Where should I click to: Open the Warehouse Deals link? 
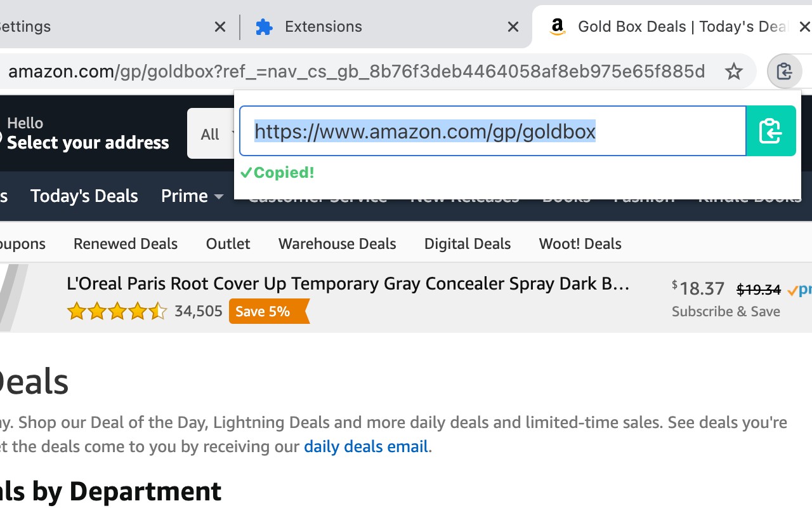337,244
